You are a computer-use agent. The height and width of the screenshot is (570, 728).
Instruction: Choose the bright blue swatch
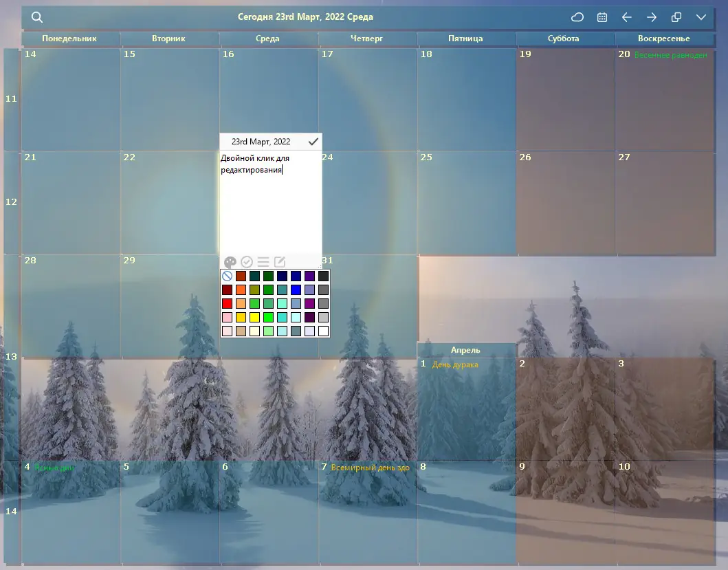click(x=296, y=290)
